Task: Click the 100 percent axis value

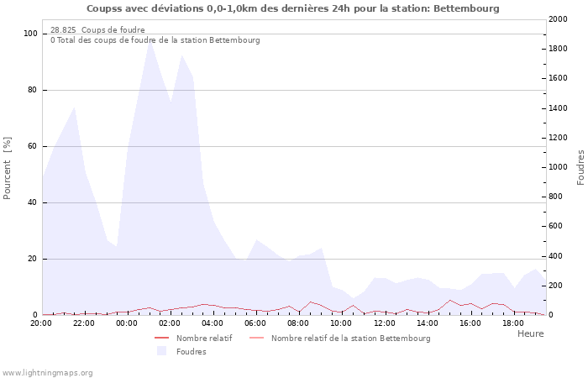Action: click(31, 34)
